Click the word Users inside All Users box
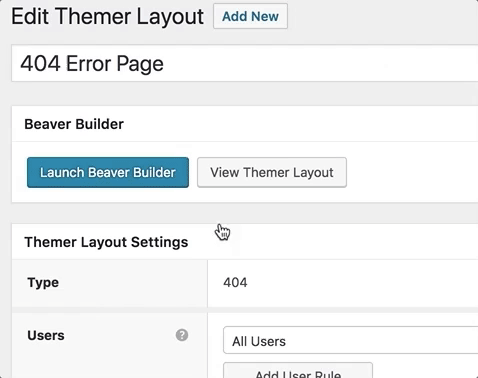Viewport: 478px width, 378px height. tap(268, 341)
